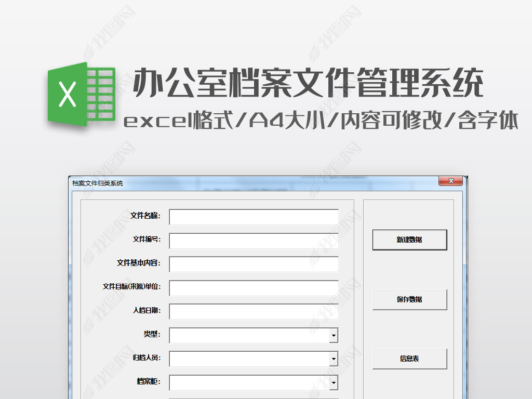Click the 文件编号: label

[147, 240]
